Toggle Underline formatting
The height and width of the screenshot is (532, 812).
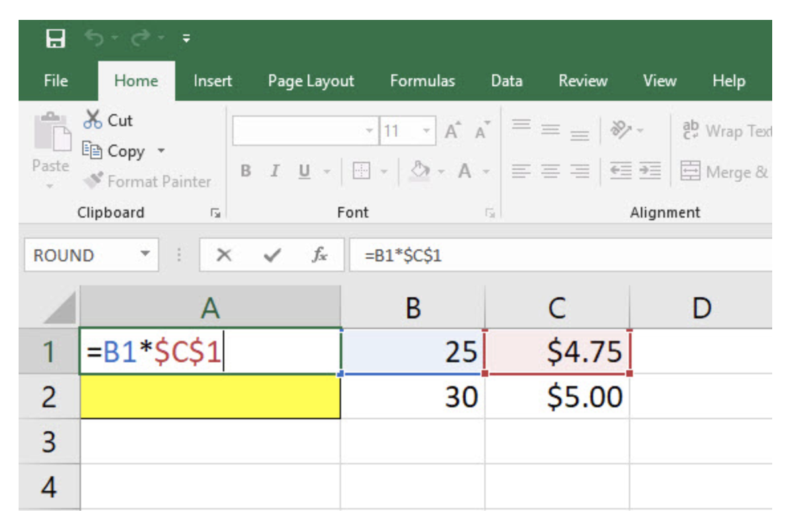[304, 172]
